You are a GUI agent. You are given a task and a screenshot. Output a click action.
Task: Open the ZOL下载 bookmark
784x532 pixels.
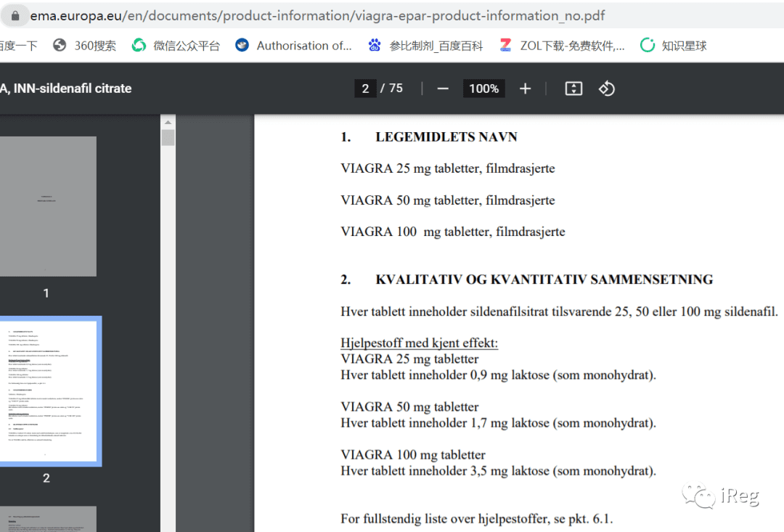click(x=562, y=46)
